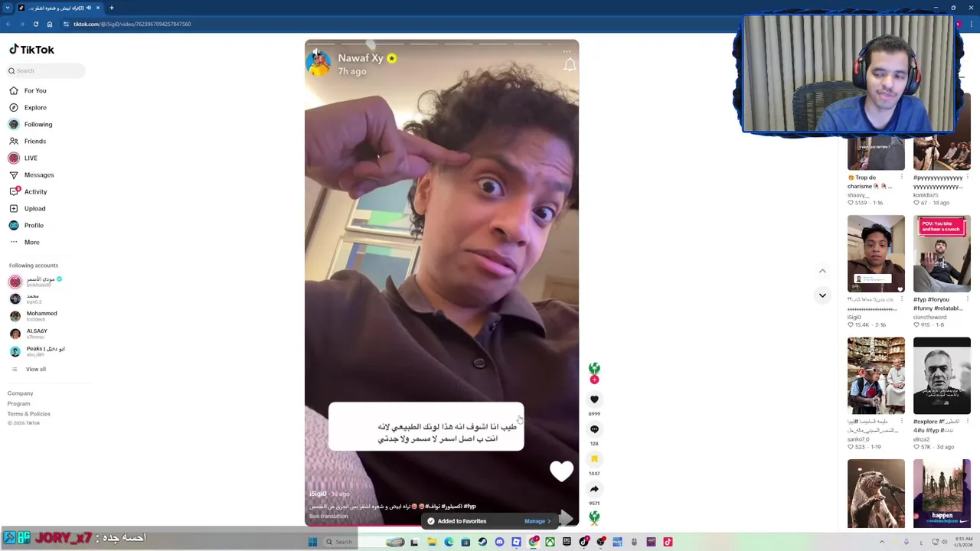Open File Explorer from taskbar
This screenshot has height=551, width=980.
click(432, 542)
